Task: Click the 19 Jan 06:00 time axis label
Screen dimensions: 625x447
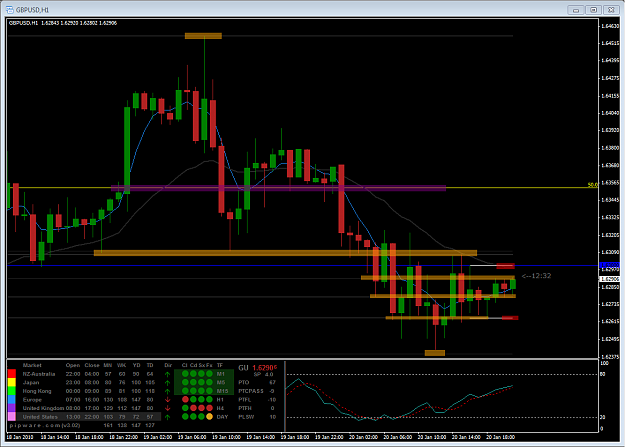Action: (192, 437)
